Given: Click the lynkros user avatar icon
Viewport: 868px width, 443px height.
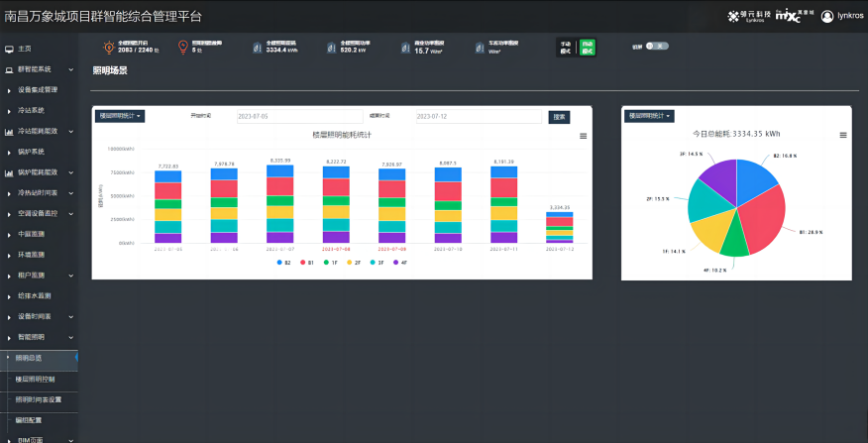Looking at the screenshot, I should (827, 16).
